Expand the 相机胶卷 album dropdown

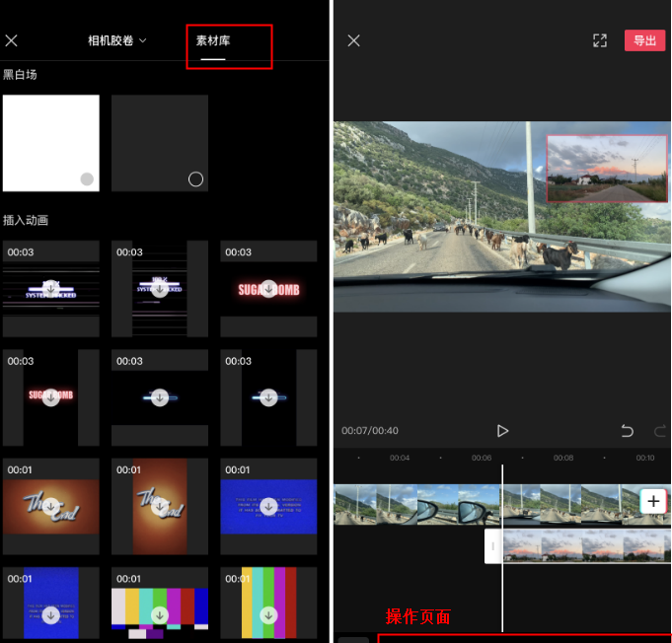(116, 40)
